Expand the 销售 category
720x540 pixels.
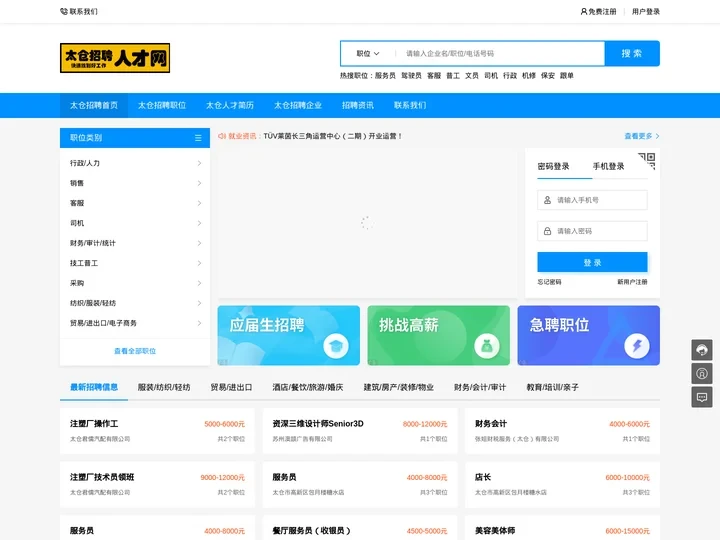point(135,183)
